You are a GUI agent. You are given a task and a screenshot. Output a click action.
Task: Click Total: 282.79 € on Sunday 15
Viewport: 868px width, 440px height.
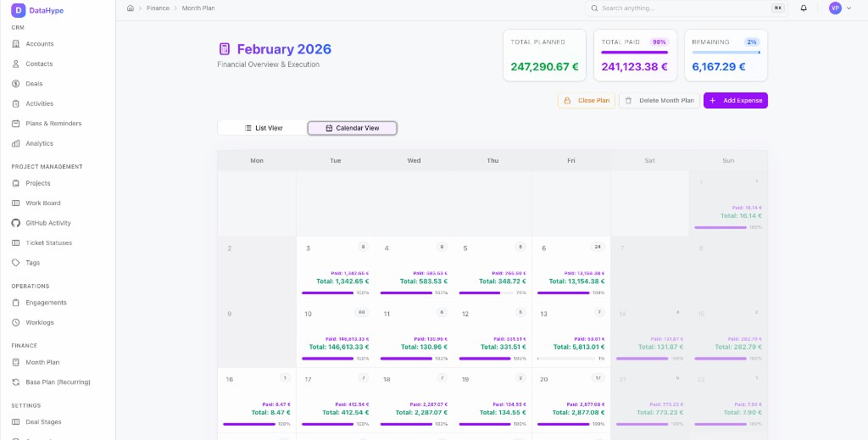pyautogui.click(x=738, y=347)
